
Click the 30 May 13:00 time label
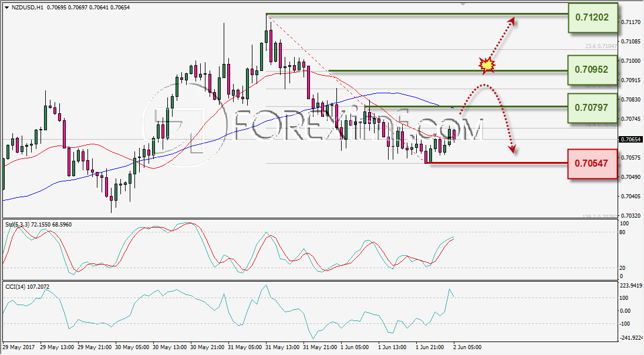(x=170, y=347)
